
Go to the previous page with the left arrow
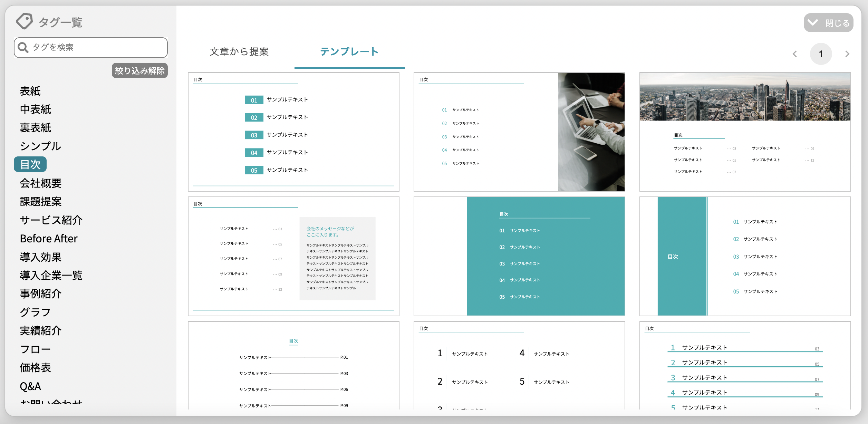pos(795,54)
